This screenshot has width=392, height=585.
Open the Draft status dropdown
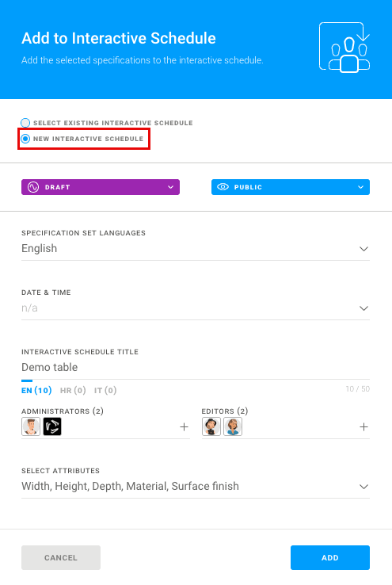(101, 187)
